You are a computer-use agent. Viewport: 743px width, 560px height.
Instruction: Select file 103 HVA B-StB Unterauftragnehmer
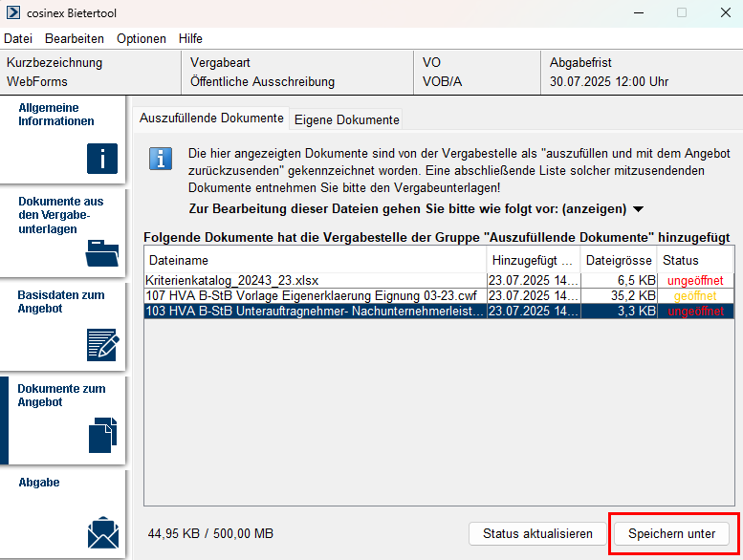tap(316, 311)
